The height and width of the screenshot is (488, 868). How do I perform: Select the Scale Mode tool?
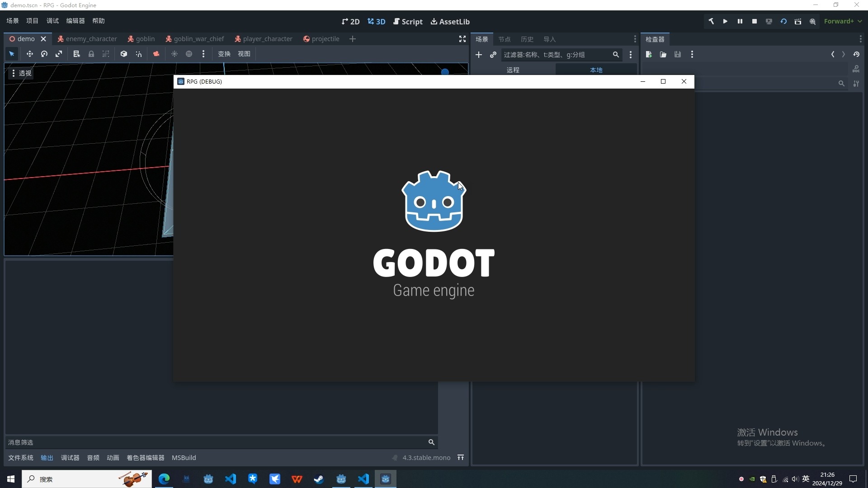59,54
